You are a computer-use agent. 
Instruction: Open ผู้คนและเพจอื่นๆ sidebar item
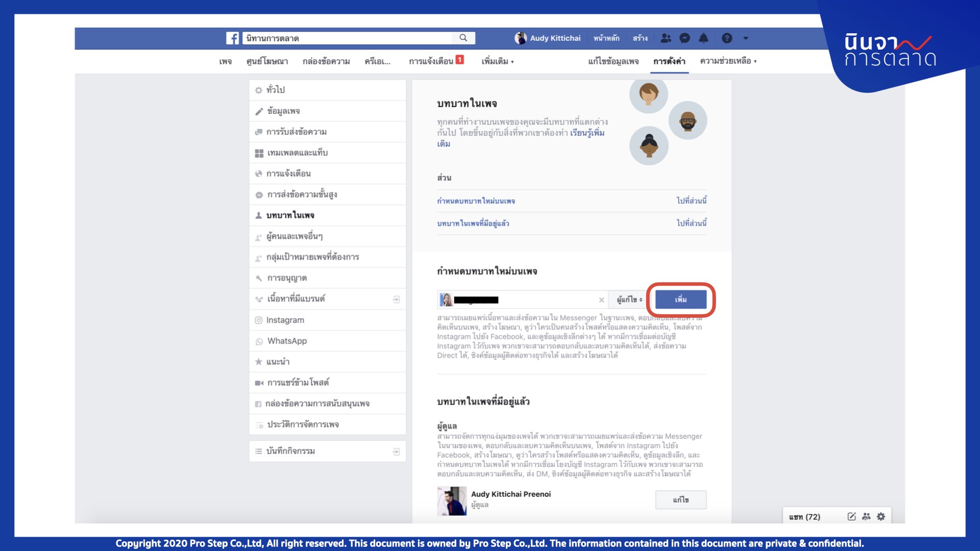pos(327,236)
